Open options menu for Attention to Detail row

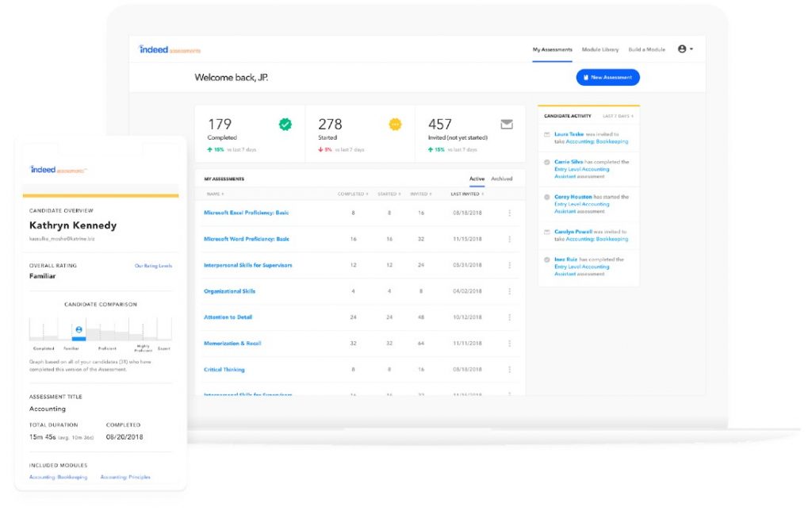tap(510, 317)
